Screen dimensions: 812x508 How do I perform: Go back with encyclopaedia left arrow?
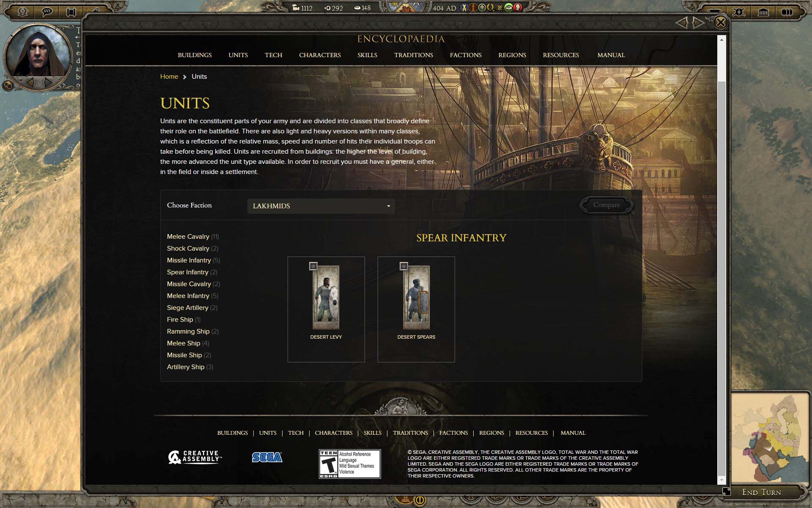tap(682, 22)
